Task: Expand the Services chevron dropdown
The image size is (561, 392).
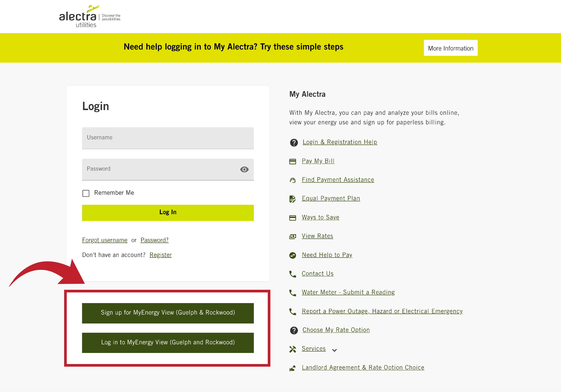Action: click(x=334, y=350)
